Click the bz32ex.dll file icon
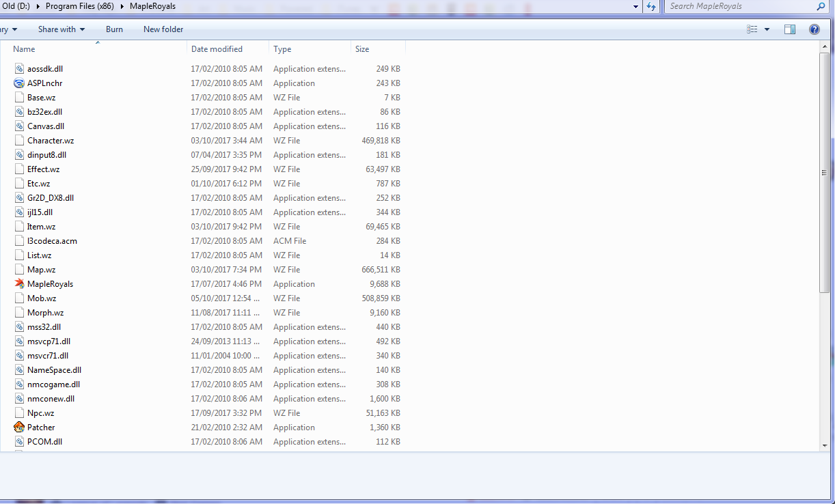The width and height of the screenshot is (835, 504). point(19,112)
